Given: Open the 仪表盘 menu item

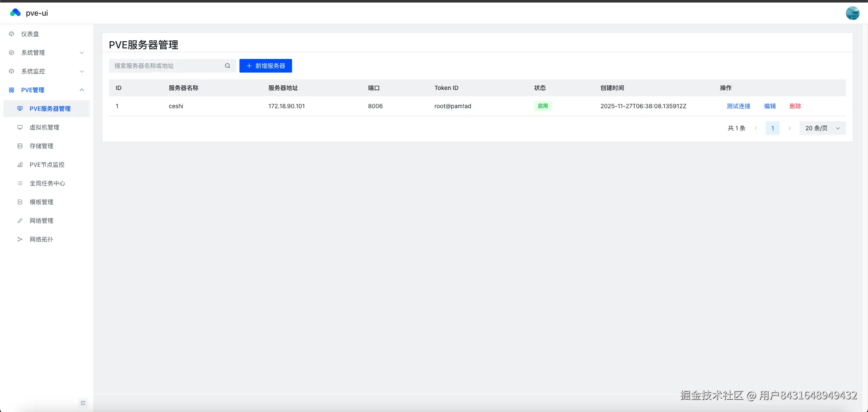Looking at the screenshot, I should [x=47, y=34].
